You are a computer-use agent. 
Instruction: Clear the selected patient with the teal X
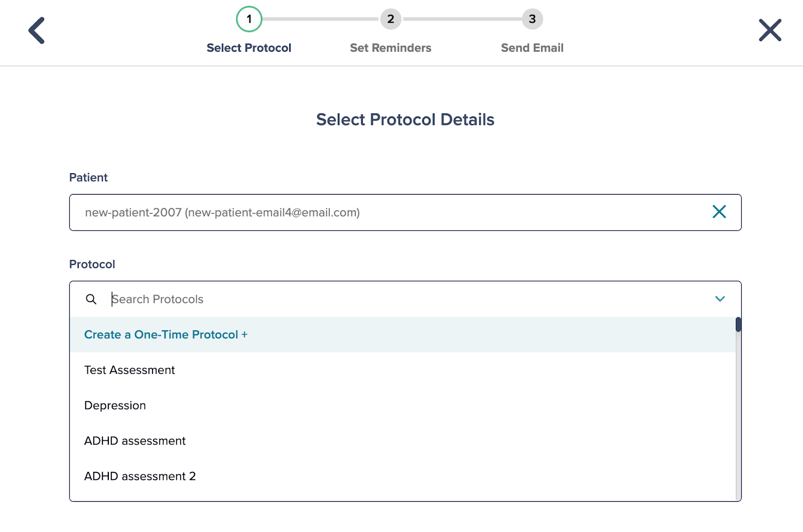click(719, 212)
